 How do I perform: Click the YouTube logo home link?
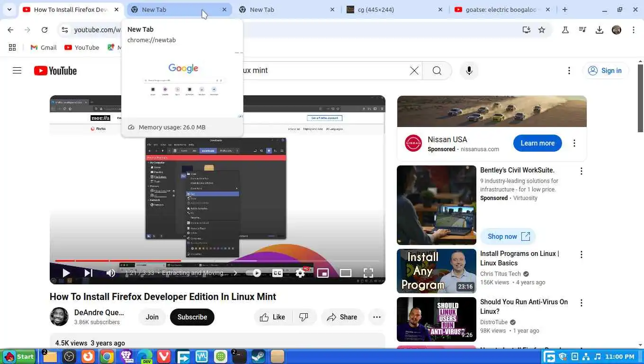pyautogui.click(x=55, y=71)
